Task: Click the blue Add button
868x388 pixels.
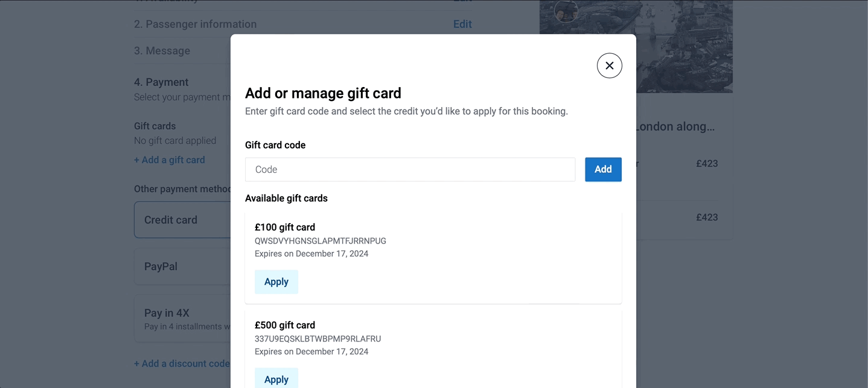Action: [x=603, y=169]
